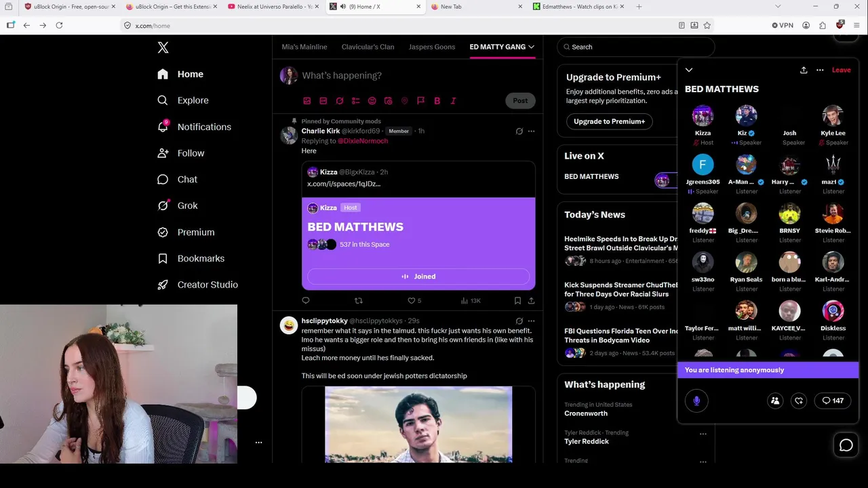Click the flag icon in composer
This screenshot has height=488, width=868.
click(420, 101)
